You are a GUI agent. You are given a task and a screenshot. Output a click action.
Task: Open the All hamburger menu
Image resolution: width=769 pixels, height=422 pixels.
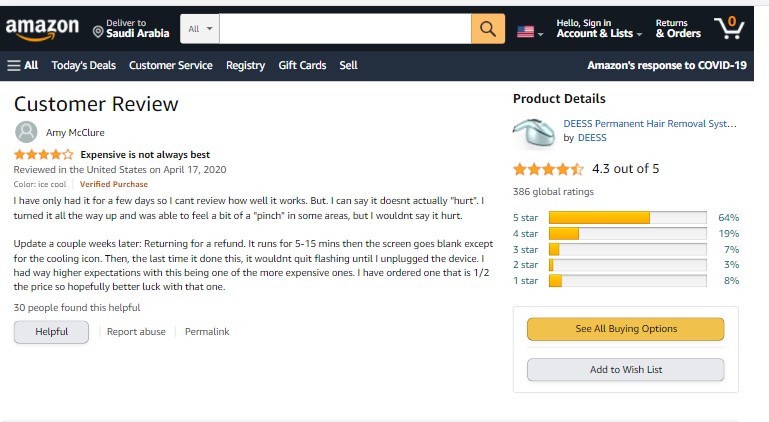(23, 65)
